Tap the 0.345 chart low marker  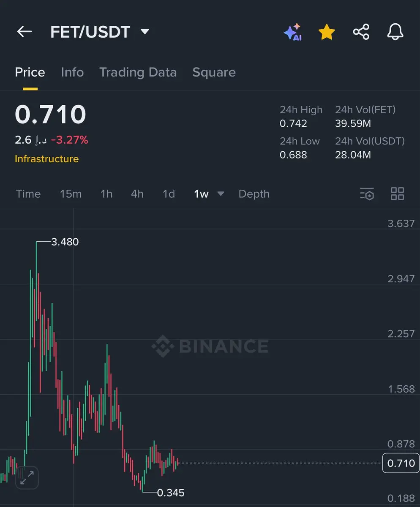171,493
